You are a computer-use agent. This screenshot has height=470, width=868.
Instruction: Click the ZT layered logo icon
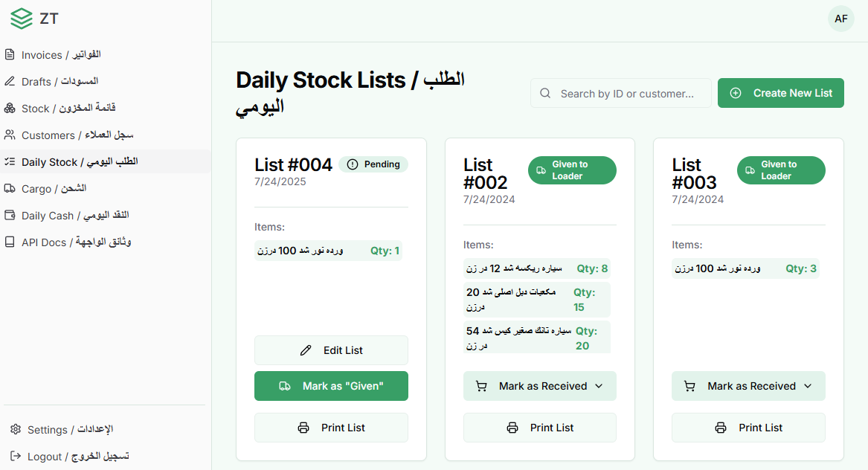tap(22, 19)
